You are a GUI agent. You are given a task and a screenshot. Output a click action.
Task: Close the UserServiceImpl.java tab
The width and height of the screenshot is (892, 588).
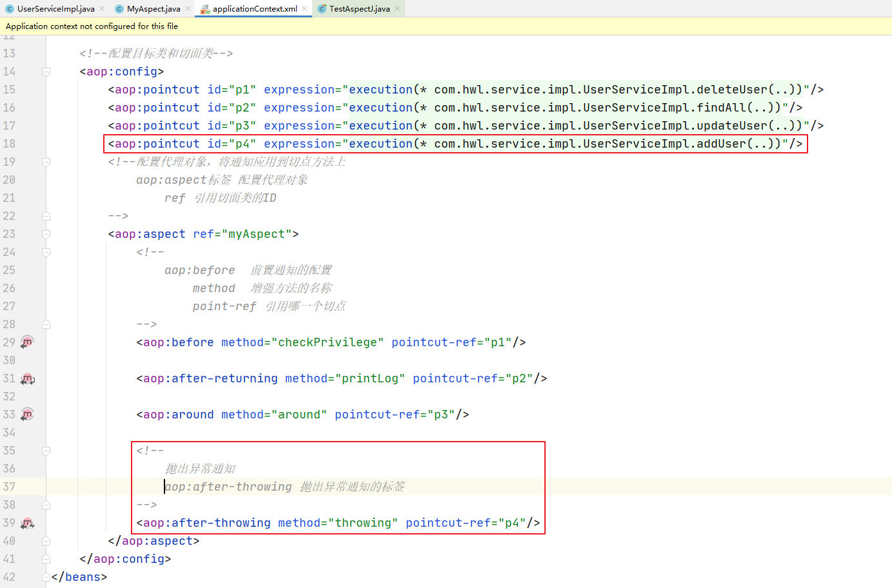[102, 9]
